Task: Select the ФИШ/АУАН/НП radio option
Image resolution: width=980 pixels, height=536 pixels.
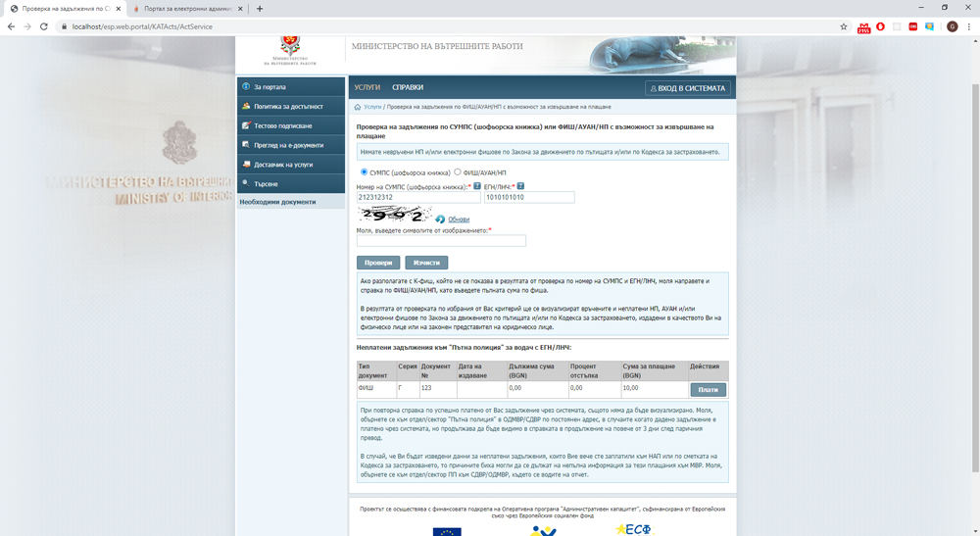Action: point(458,171)
